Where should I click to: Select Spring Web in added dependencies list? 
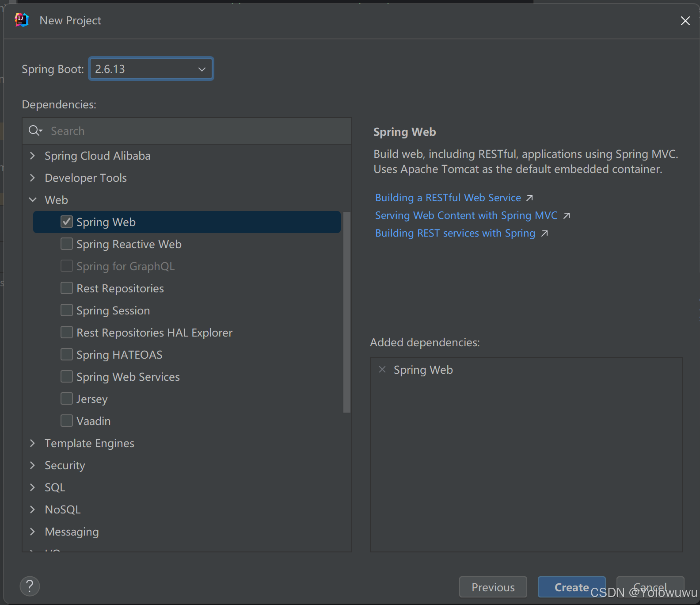(x=423, y=370)
